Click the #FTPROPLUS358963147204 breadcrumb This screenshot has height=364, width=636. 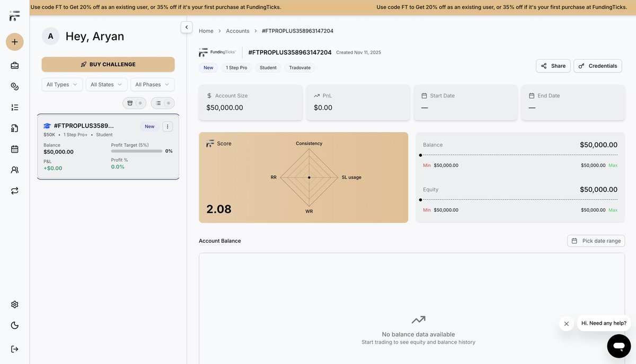pos(298,31)
